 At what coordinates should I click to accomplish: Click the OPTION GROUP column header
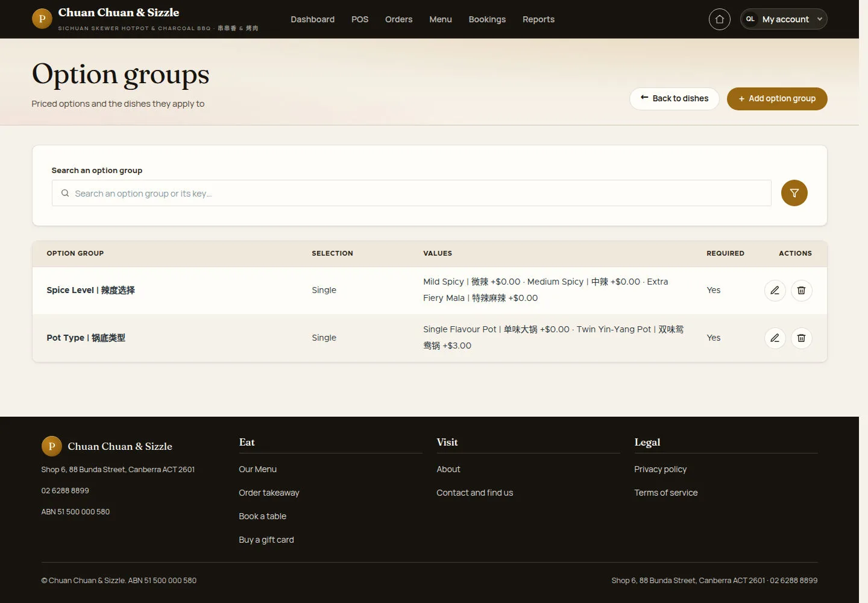point(75,253)
